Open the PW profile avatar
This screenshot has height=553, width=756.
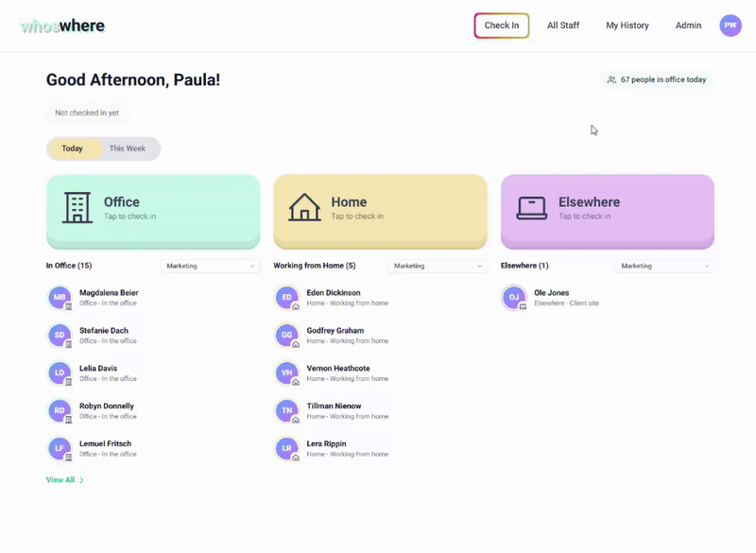[x=730, y=26]
